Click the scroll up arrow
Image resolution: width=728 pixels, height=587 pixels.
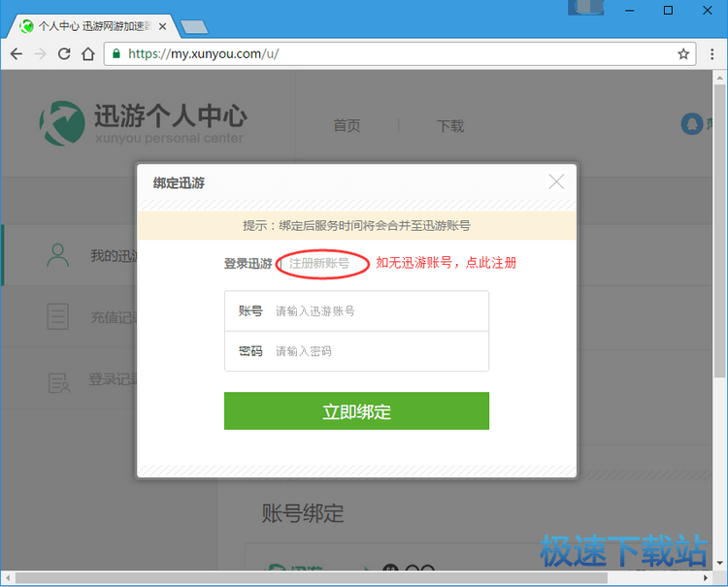[719, 78]
